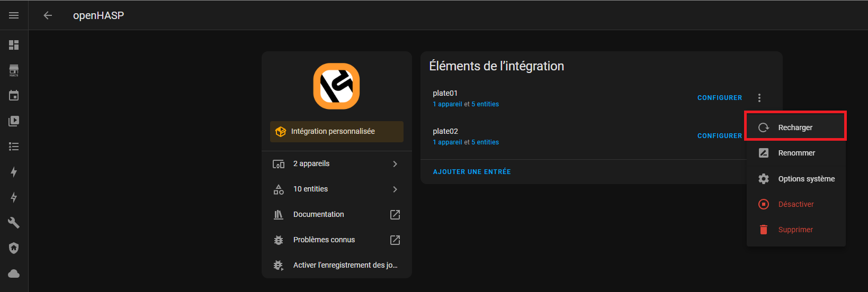
Task: Open plate01 three-dot overflow menu
Action: [x=759, y=98]
